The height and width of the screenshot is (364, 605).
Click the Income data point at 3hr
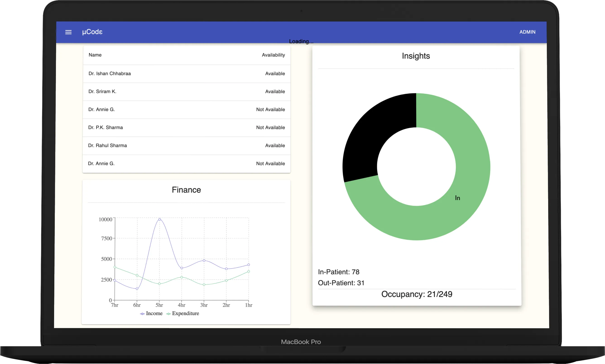[204, 261]
